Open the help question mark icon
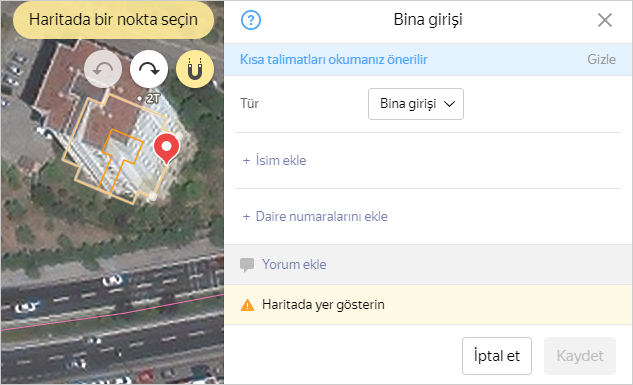Screen dimensions: 633x385 coord(251,20)
